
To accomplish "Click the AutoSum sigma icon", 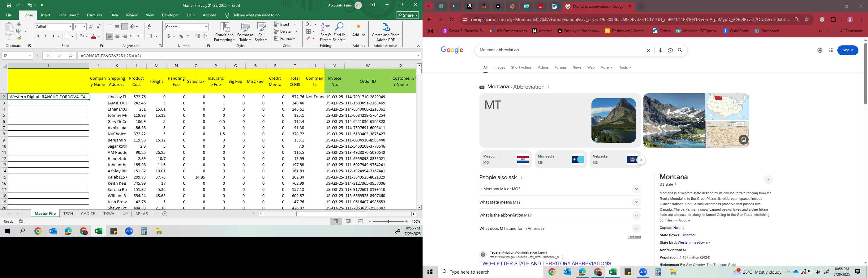I will click(308, 24).
